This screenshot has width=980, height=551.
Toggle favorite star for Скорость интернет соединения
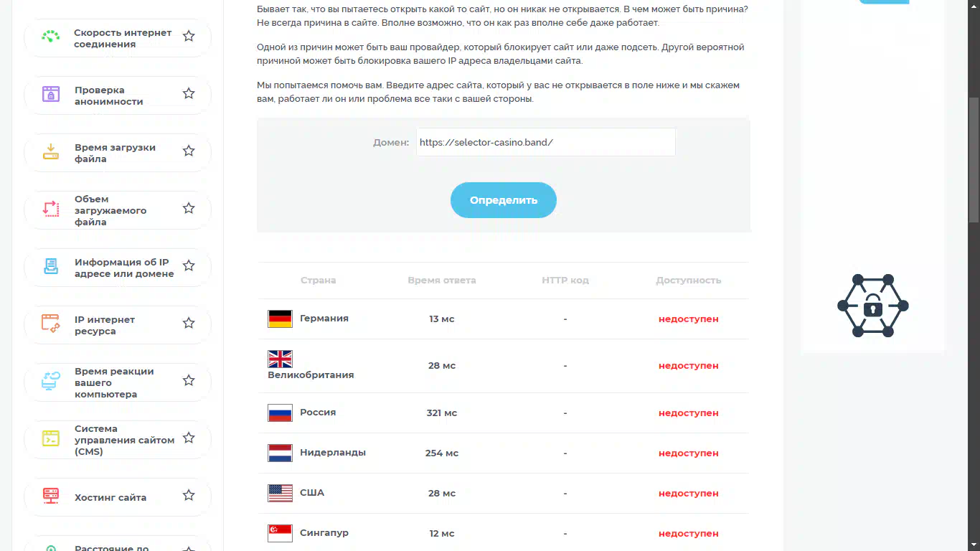tap(189, 36)
